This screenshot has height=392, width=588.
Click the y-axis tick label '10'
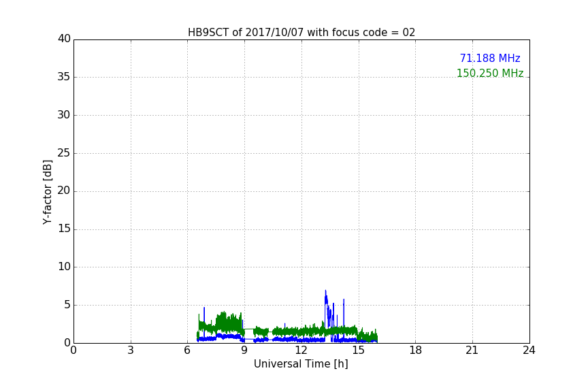point(64,267)
